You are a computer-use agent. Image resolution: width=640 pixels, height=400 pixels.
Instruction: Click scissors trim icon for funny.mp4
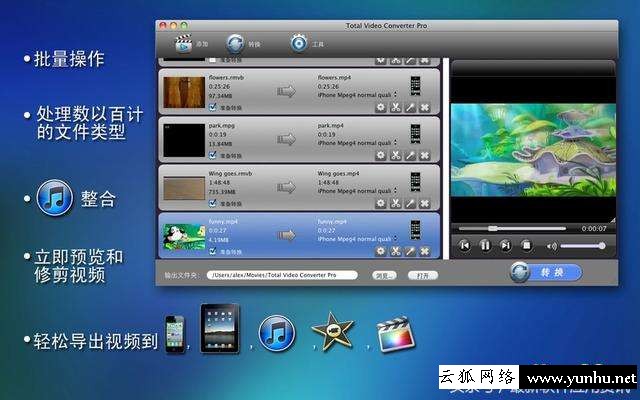pos(395,251)
